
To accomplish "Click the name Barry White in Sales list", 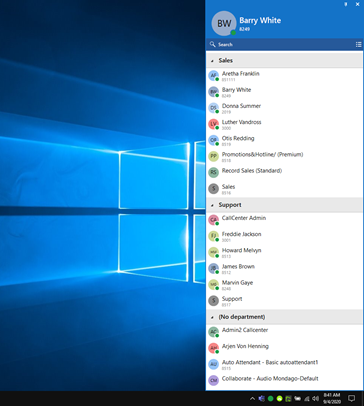I will 236,90.
